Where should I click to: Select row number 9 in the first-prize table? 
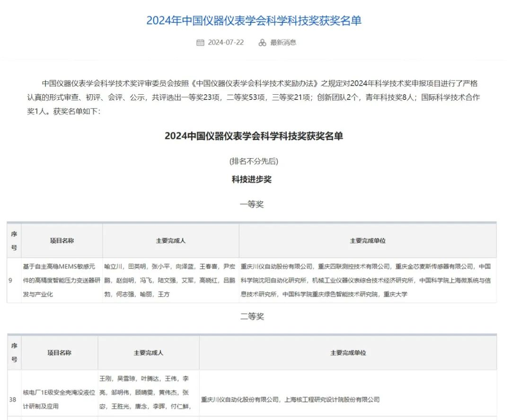10,280
